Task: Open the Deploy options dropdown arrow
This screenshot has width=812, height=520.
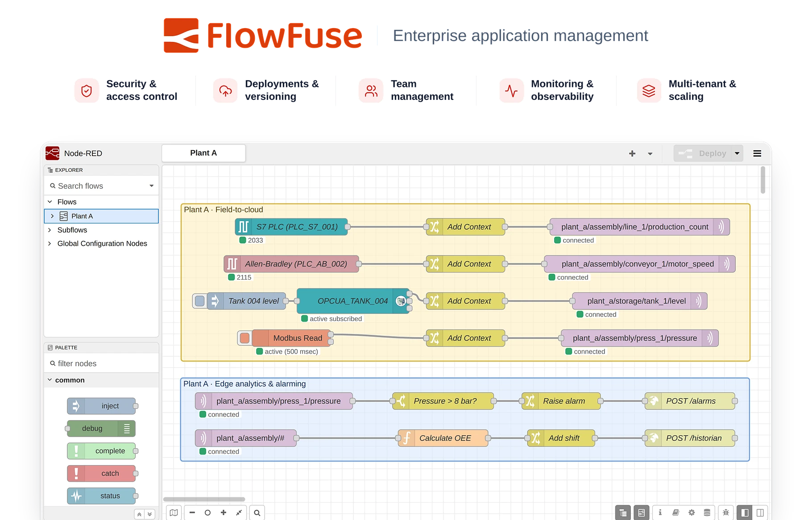Action: point(737,153)
